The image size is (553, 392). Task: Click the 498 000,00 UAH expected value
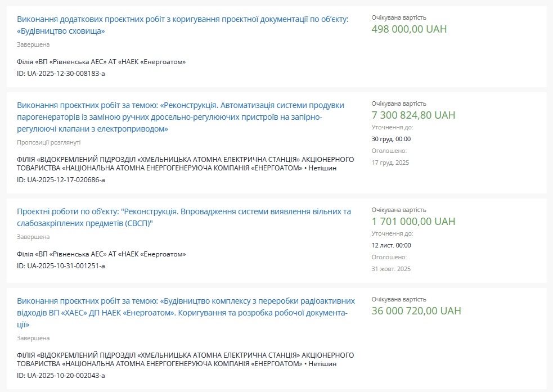409,29
